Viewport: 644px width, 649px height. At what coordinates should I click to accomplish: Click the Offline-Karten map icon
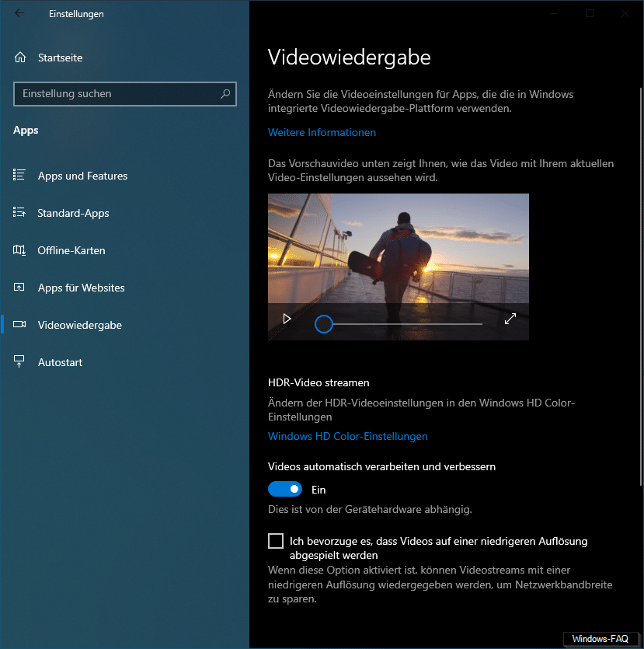coord(19,250)
